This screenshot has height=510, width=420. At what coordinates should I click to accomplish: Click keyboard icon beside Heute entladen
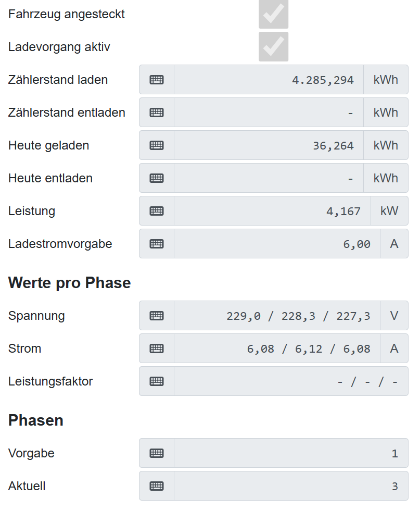pyautogui.click(x=157, y=178)
